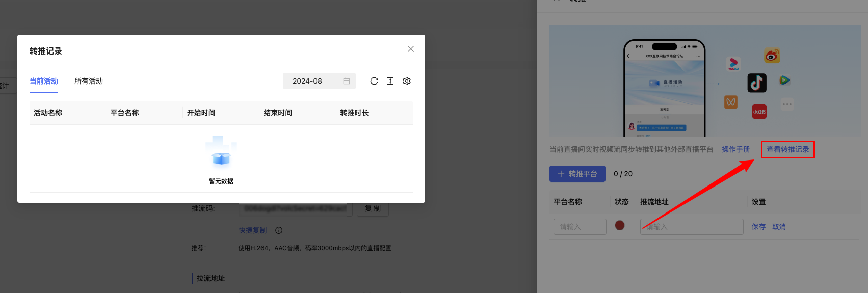The width and height of the screenshot is (868, 293).
Task: Open the 2024-08 month picker
Action: [x=313, y=81]
